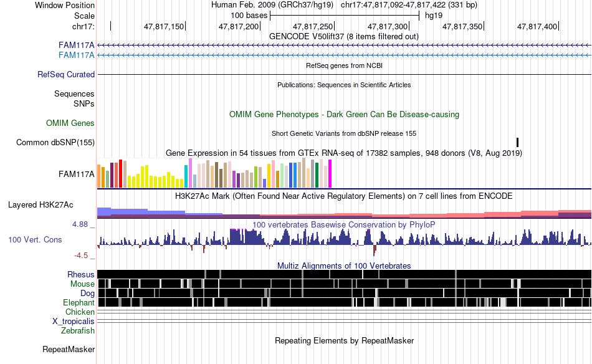
Task: Open the OMIM Genes track label
Action: pos(70,123)
